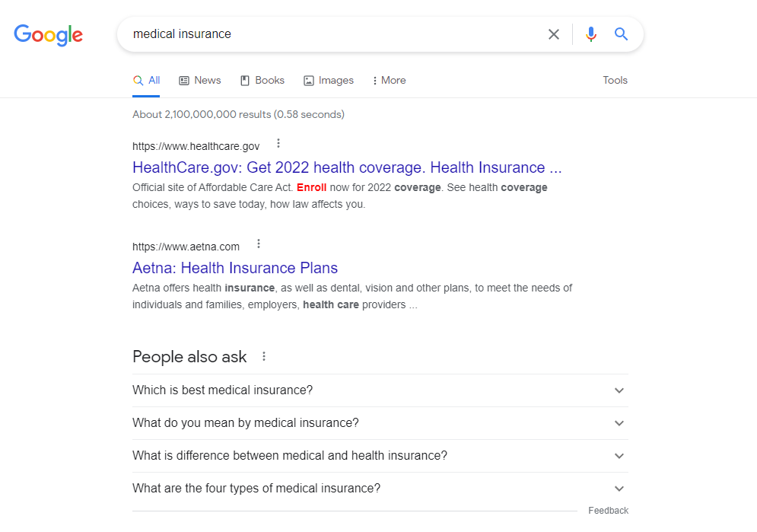
Task: Expand 'four types of medical insurance' chevron
Action: point(619,489)
